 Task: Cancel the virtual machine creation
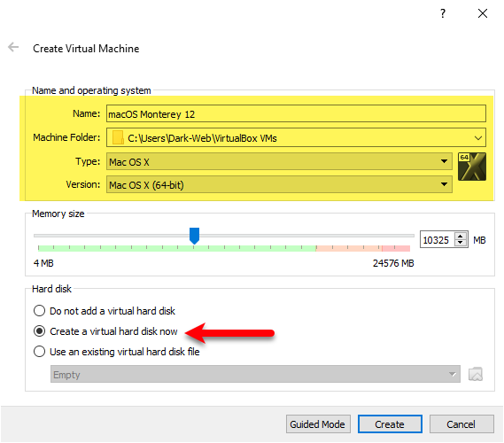[461, 424]
